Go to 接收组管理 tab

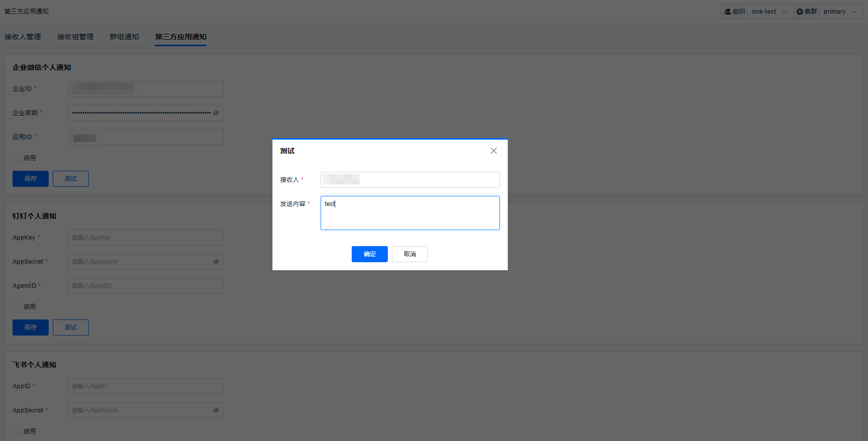pos(75,37)
